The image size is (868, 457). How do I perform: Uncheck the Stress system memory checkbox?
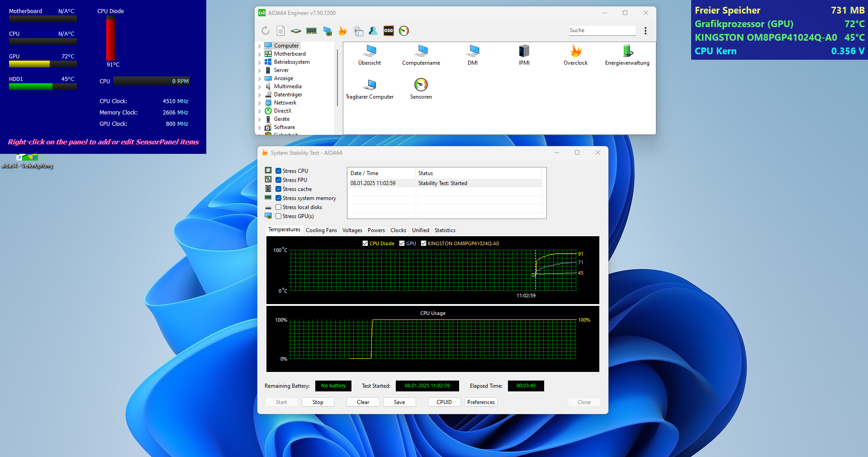click(x=278, y=198)
